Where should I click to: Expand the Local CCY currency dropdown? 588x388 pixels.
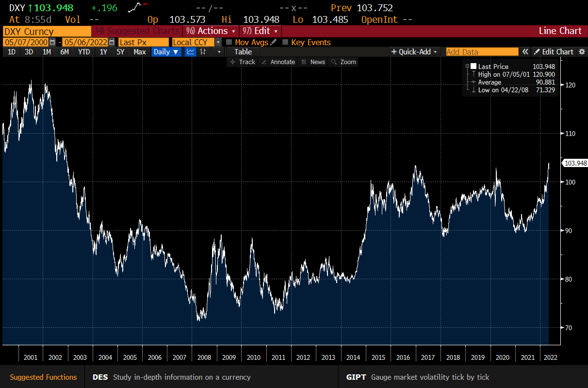pyautogui.click(x=218, y=42)
